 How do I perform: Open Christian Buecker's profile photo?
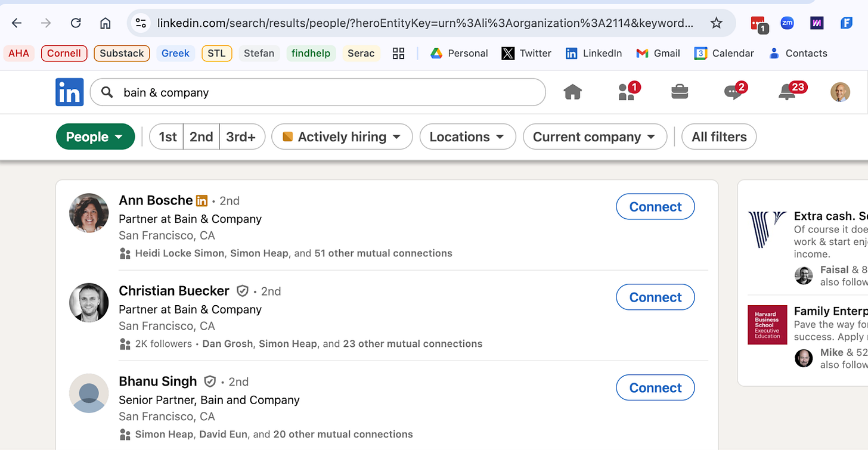89,303
